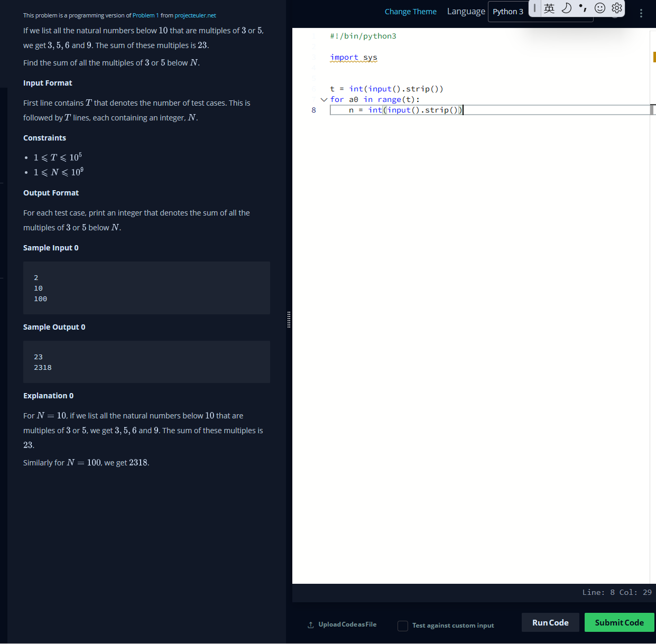Click the IME moon half-width icon
This screenshot has height=644, width=656.
(x=566, y=8)
